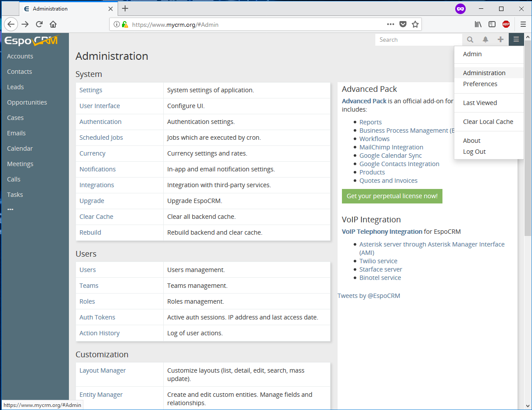Reload the page with the refresh icon
The height and width of the screenshot is (410, 532).
pos(39,25)
